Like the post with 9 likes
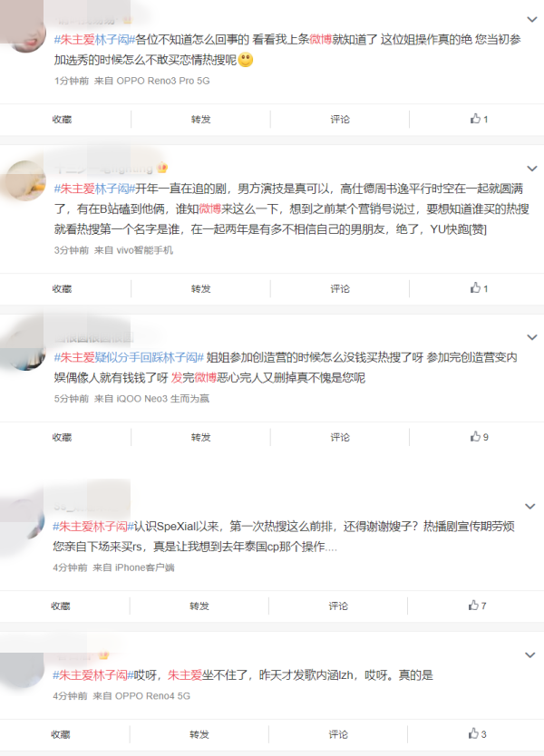544x756 pixels. (479, 437)
